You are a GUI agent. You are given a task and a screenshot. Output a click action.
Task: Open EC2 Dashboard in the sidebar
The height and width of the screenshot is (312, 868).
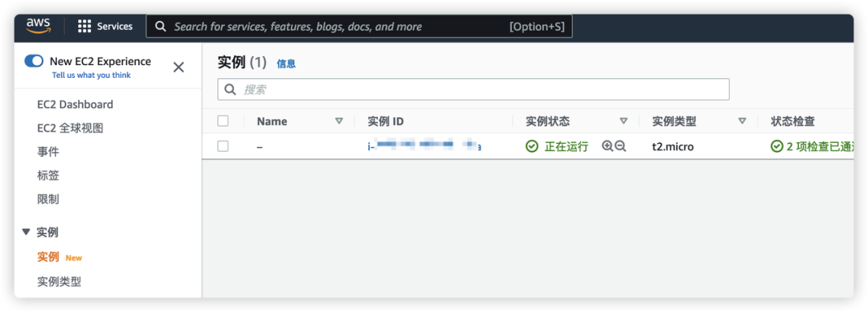coord(76,105)
